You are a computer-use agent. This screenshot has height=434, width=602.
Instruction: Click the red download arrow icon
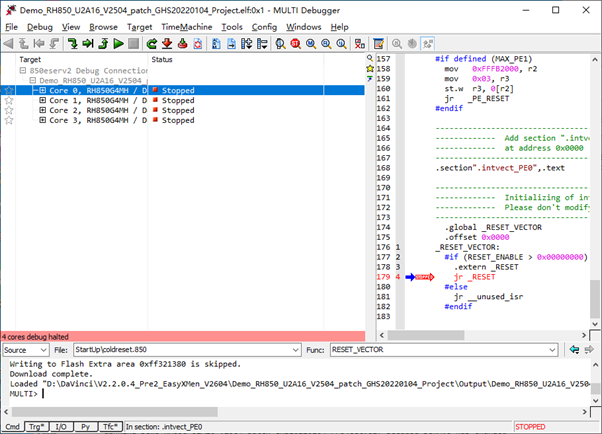(x=167, y=43)
